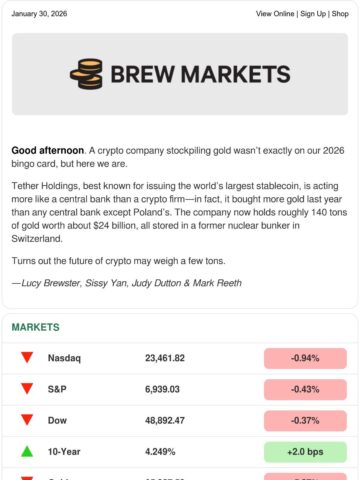Click the red down arrow beside Dow
Image resolution: width=360 pixels, height=480 pixels.
point(27,420)
